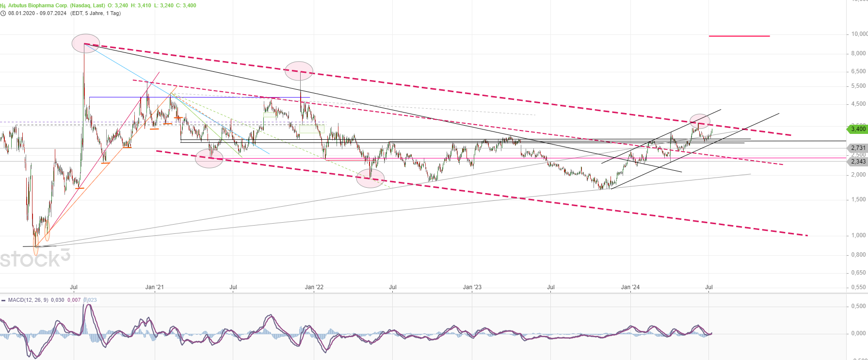Image resolution: width=868 pixels, height=360 pixels.
Task: Click the stock3 watermark logo
Action: click(35, 259)
